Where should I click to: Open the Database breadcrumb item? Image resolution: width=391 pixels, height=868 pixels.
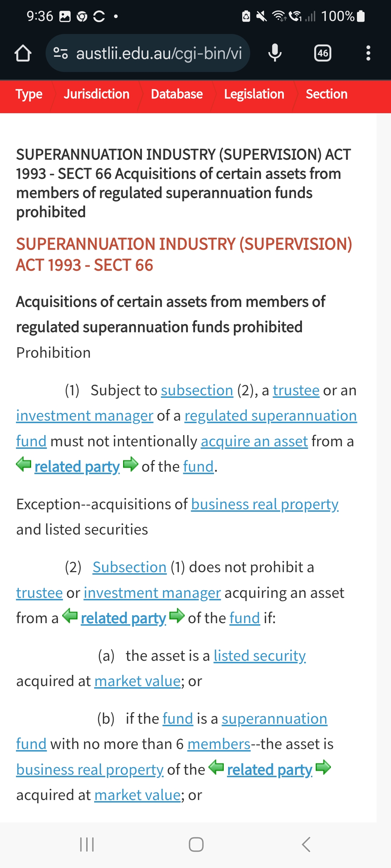(177, 94)
